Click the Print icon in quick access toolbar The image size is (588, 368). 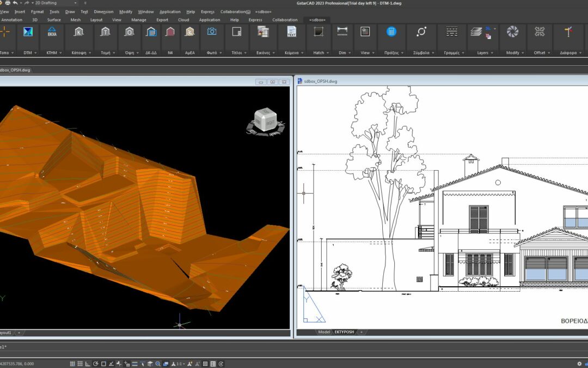pyautogui.click(x=8, y=3)
